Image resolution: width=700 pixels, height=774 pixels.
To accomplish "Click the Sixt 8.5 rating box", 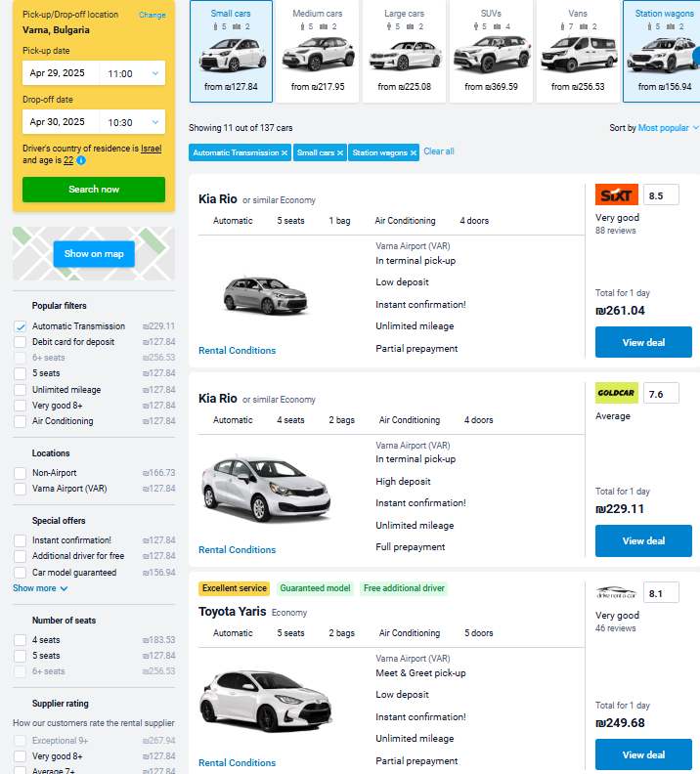I will click(x=661, y=195).
